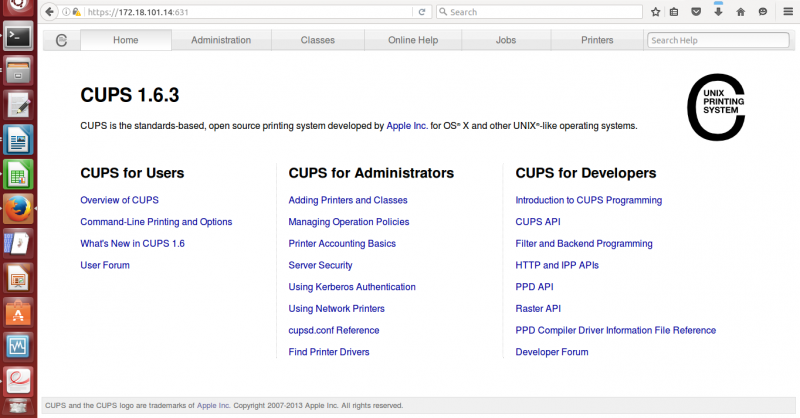The width and height of the screenshot is (800, 418).
Task: Open the Raster API link
Action: [538, 308]
